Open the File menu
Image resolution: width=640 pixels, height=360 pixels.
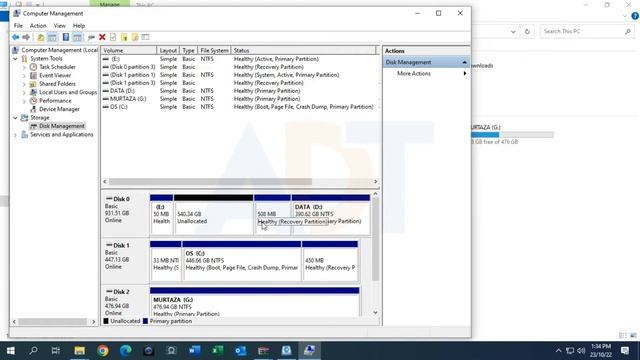point(18,25)
